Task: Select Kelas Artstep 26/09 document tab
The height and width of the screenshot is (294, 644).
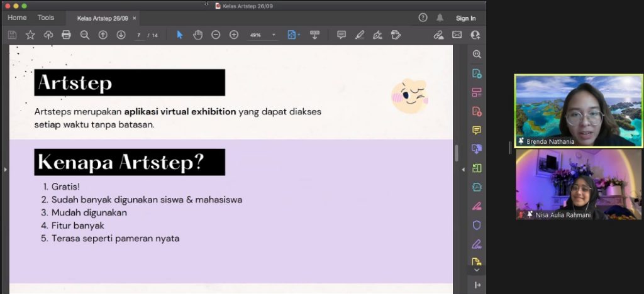Action: coord(103,18)
